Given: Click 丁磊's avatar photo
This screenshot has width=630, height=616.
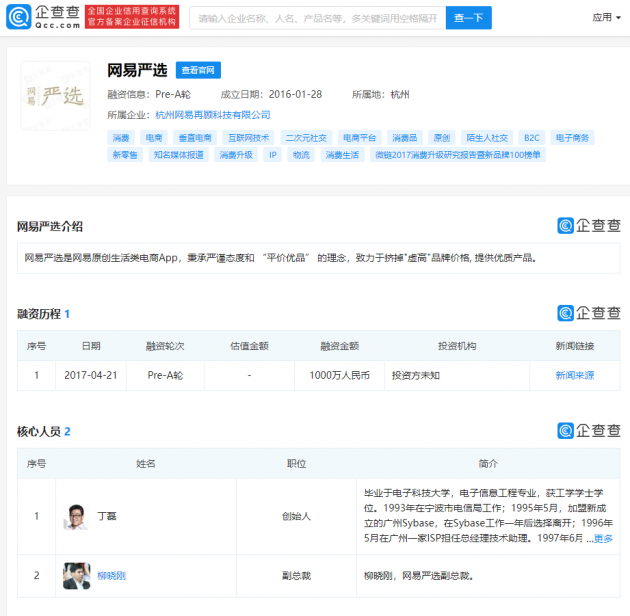Looking at the screenshot, I should [x=76, y=517].
